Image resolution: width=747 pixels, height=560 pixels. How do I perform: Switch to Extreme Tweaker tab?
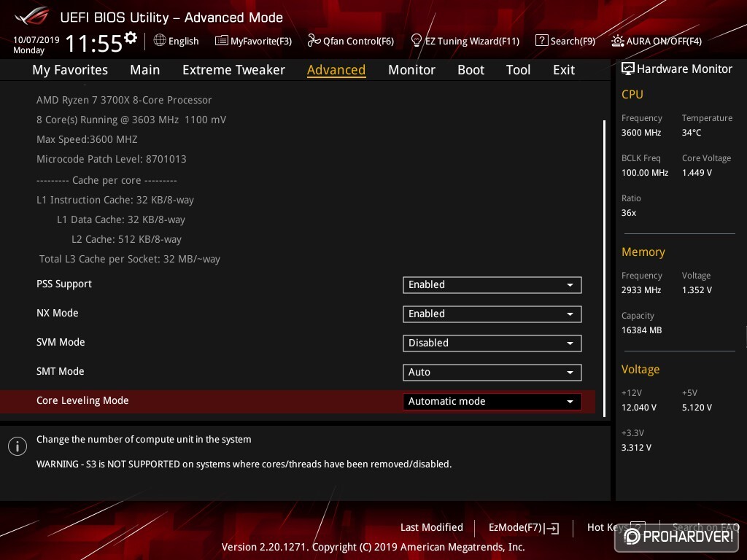pos(233,70)
